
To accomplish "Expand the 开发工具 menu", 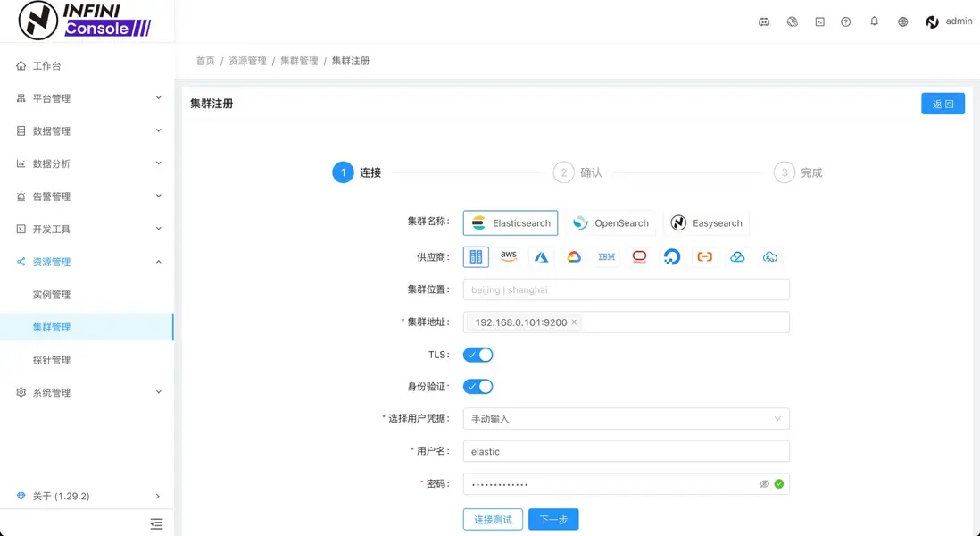I will (x=87, y=229).
